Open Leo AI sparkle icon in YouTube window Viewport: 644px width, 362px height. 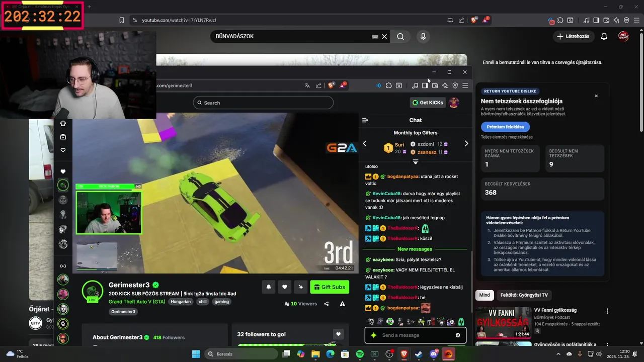(x=616, y=20)
